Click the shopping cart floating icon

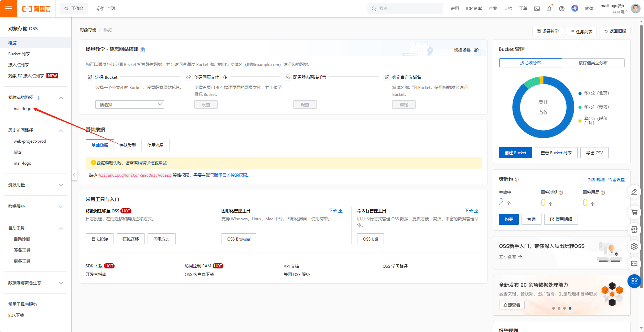634,212
